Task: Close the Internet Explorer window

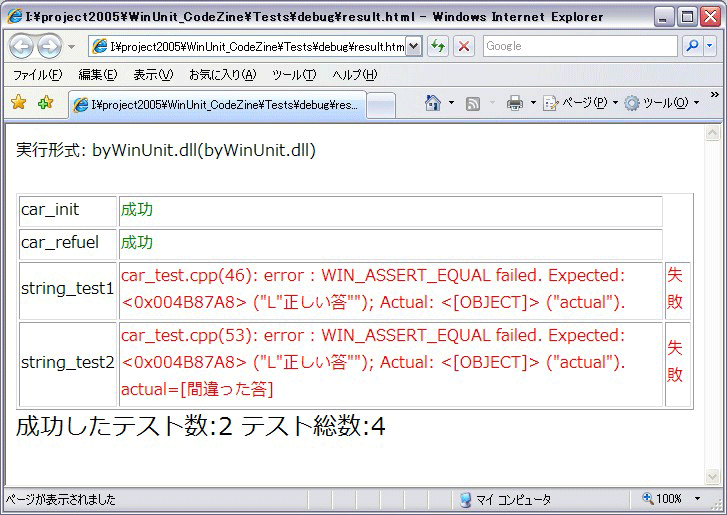Action: (x=710, y=17)
